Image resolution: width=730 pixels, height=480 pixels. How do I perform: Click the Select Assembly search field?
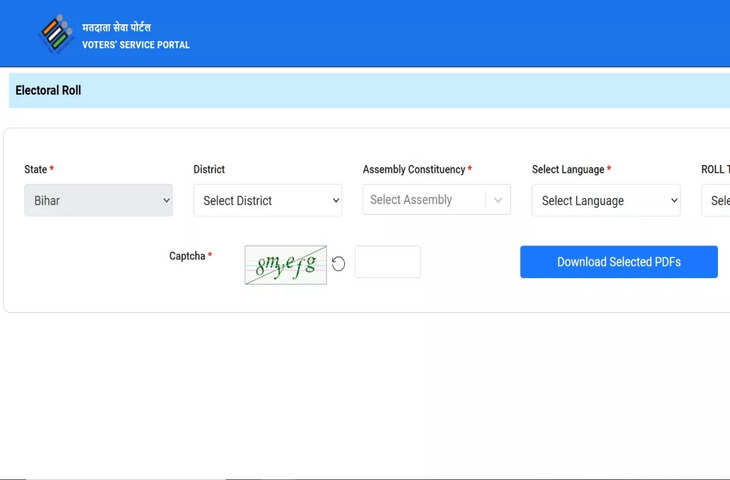(x=423, y=200)
